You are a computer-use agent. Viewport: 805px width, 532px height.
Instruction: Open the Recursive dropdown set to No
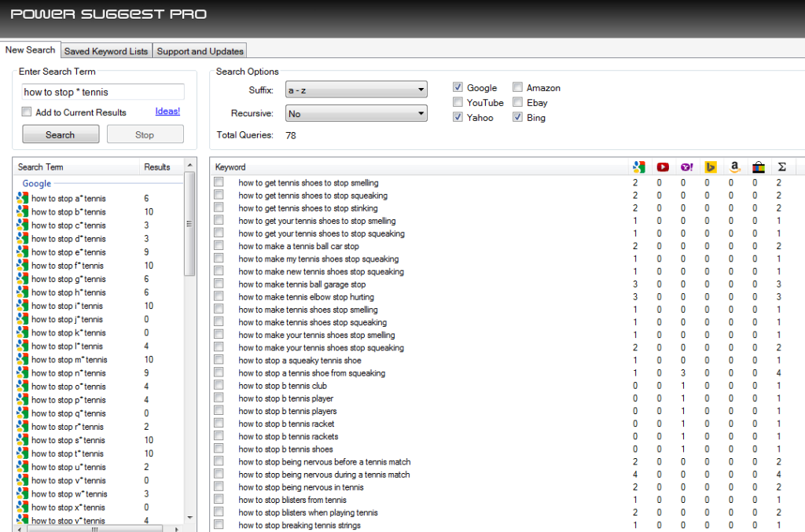pyautogui.click(x=356, y=113)
